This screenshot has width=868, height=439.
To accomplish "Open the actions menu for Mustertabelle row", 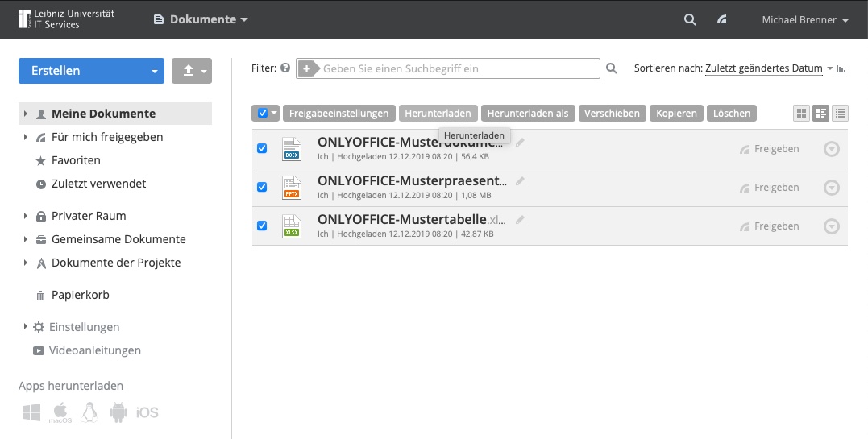I will 832,226.
